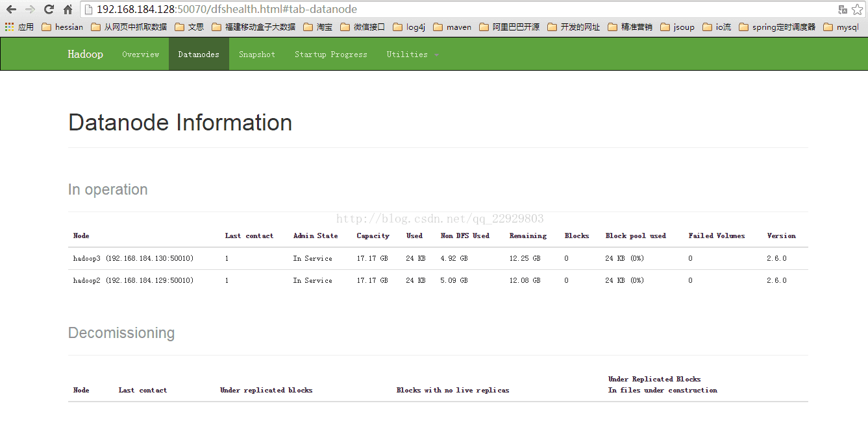Image resolution: width=868 pixels, height=423 pixels.
Task: Click In Service state for hadoop2
Action: click(x=312, y=280)
